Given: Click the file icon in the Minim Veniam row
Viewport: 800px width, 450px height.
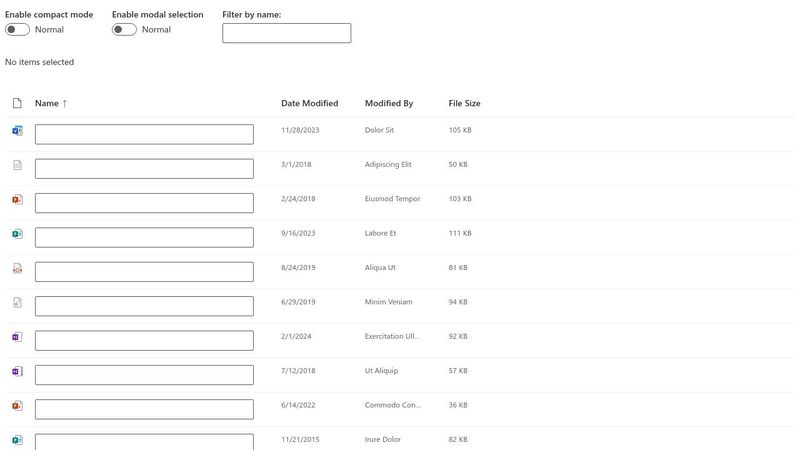Looking at the screenshot, I should tap(17, 302).
